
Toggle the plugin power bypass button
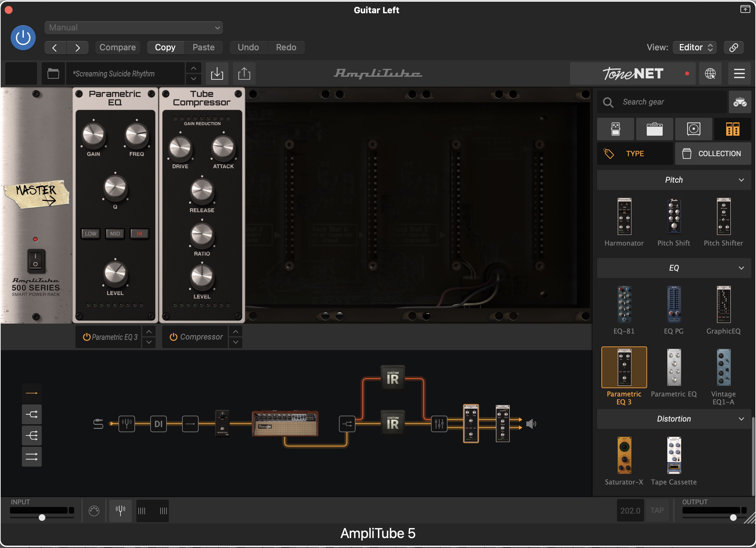pyautogui.click(x=23, y=38)
